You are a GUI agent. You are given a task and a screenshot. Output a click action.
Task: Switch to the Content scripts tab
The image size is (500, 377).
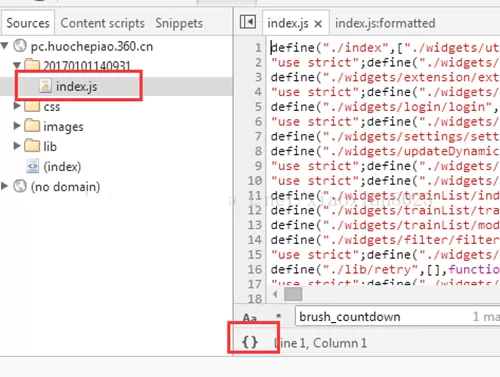pos(102,23)
